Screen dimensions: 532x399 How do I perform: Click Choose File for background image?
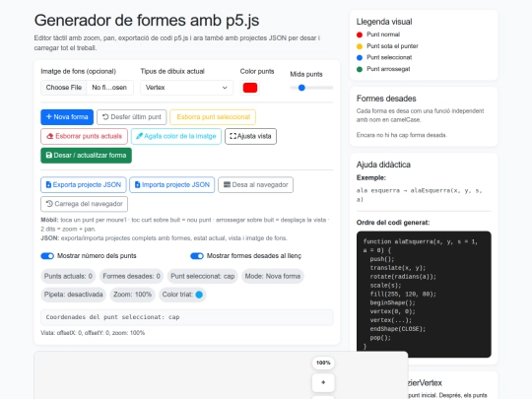click(x=64, y=88)
